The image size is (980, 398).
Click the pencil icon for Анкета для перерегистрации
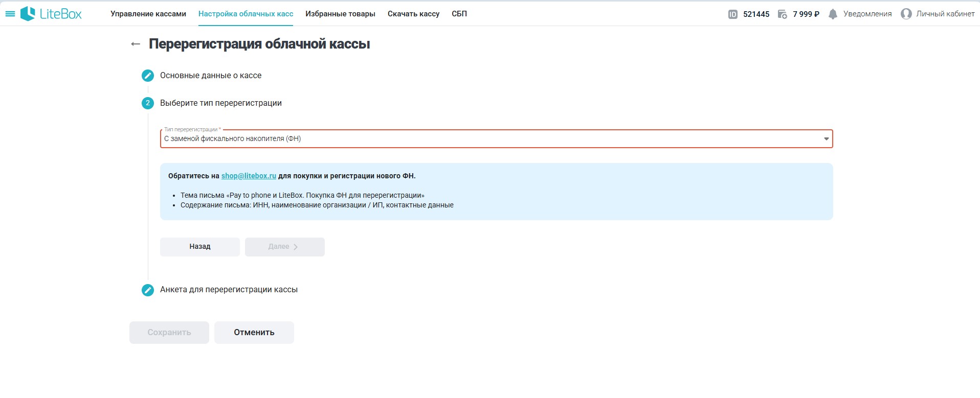tap(148, 290)
